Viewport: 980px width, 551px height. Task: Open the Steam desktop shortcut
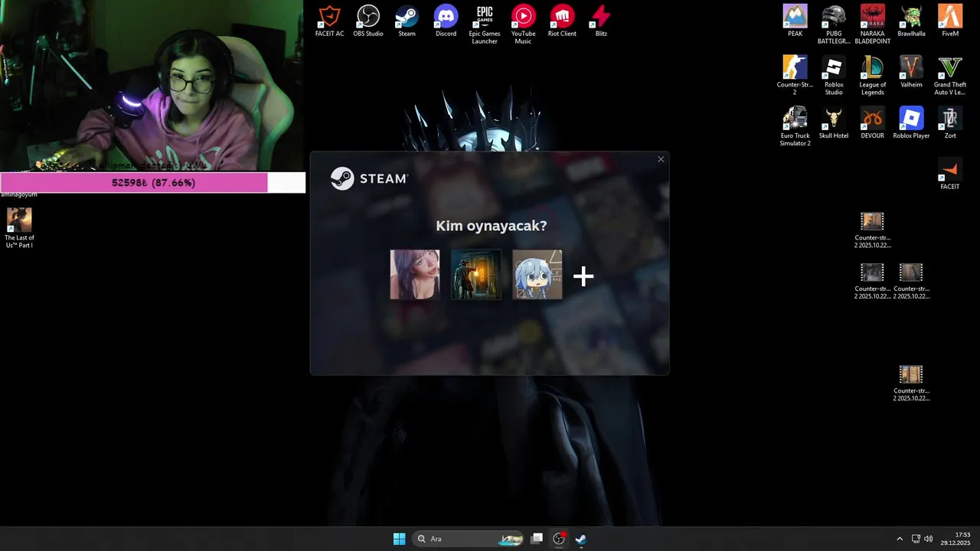point(407,21)
